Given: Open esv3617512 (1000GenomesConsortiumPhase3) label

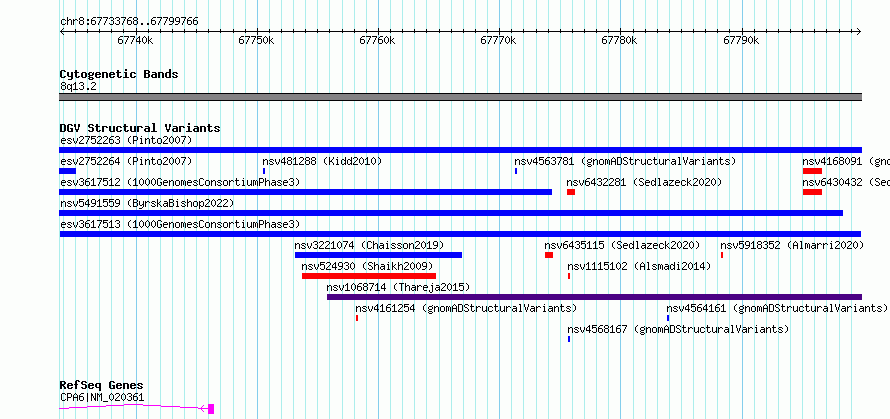Looking at the screenshot, I should point(180,182).
